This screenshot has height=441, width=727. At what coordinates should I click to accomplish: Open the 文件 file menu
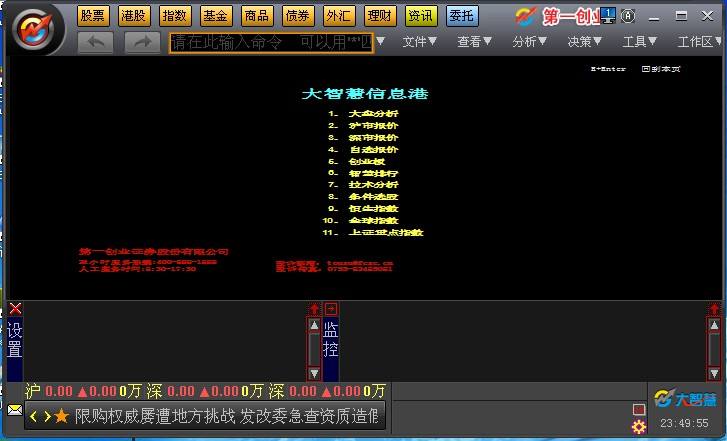419,42
